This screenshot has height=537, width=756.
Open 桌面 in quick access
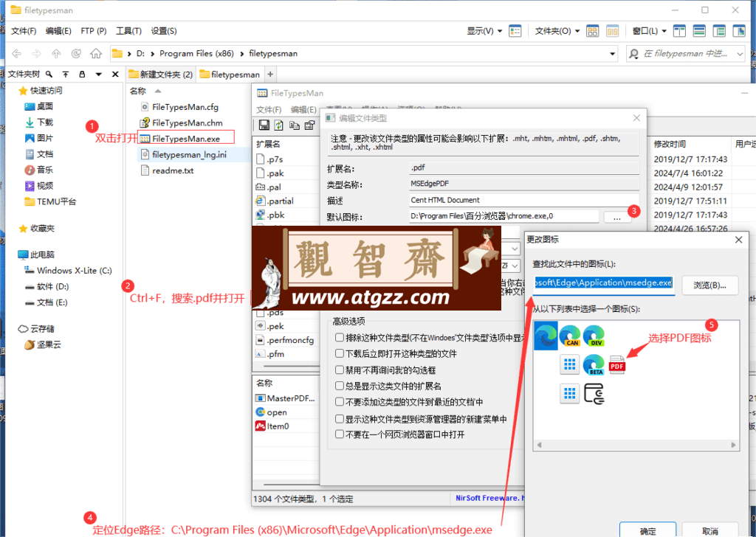pyautogui.click(x=45, y=106)
